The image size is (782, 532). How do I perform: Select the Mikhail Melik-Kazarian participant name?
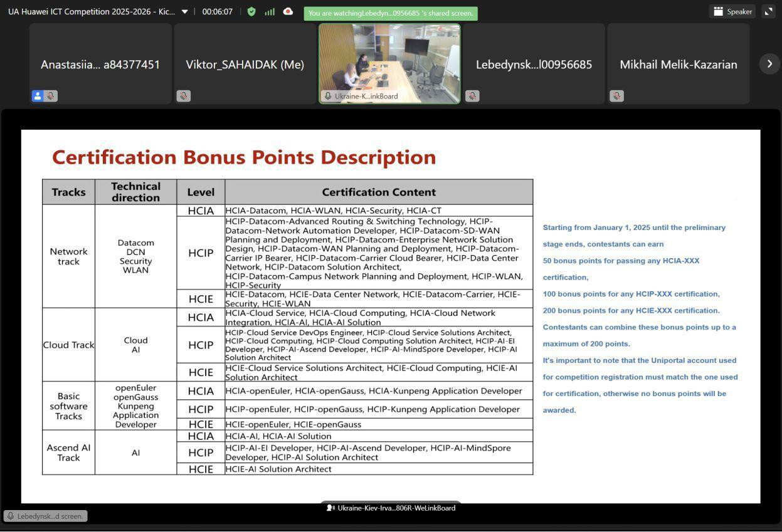[x=678, y=65]
